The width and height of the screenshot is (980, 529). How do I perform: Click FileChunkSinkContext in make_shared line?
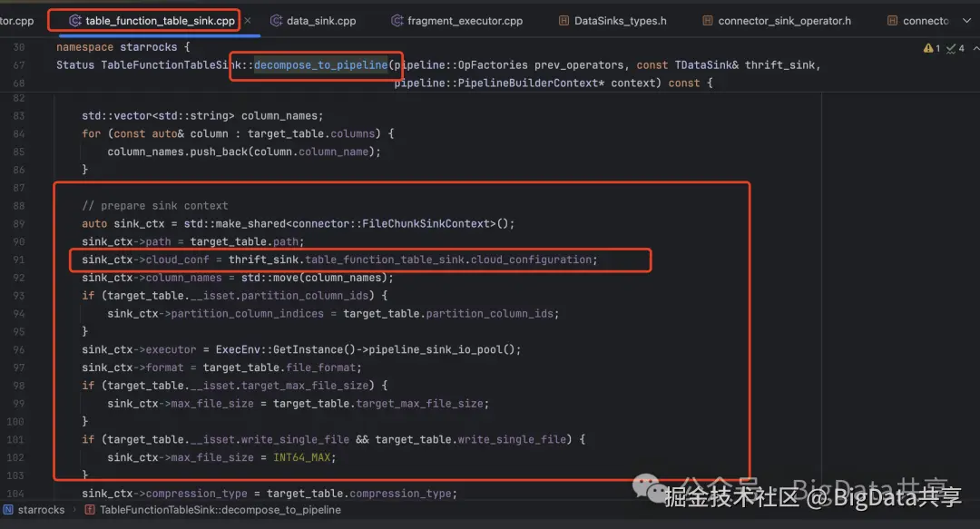point(428,224)
